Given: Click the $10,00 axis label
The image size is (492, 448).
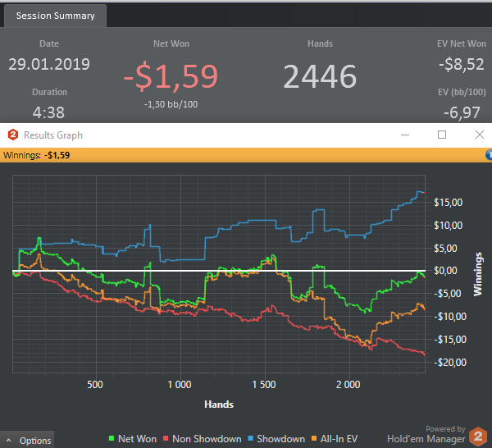Looking at the screenshot, I should coord(448,226).
